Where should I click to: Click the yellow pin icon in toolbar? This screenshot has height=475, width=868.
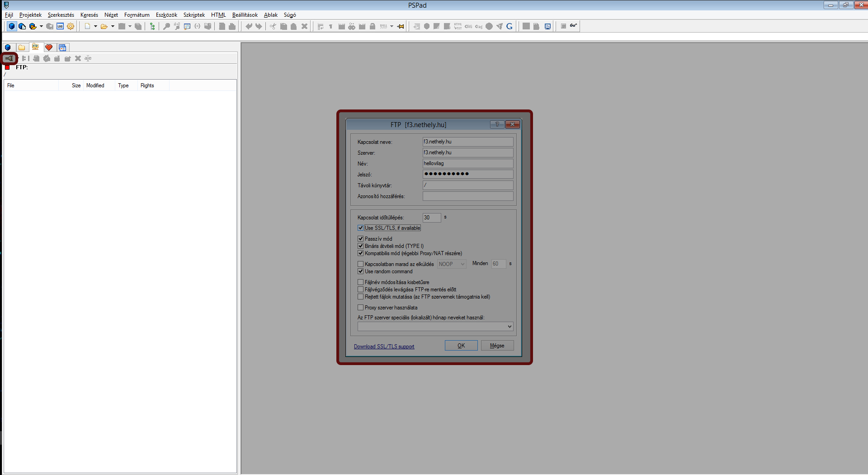tap(401, 26)
